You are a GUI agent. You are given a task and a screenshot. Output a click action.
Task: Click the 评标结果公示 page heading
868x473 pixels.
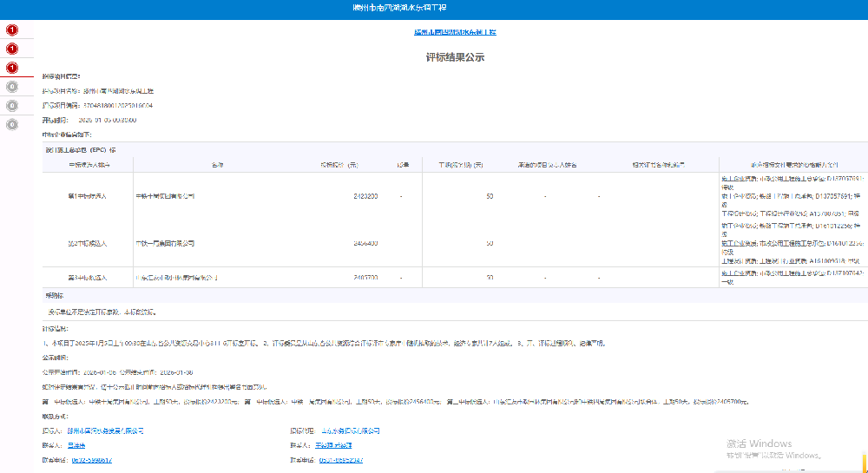pos(455,57)
